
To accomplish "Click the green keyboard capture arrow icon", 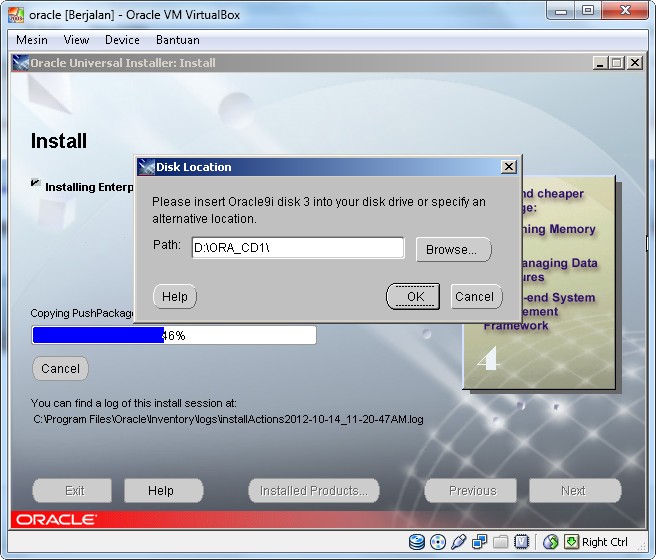I will click(571, 542).
